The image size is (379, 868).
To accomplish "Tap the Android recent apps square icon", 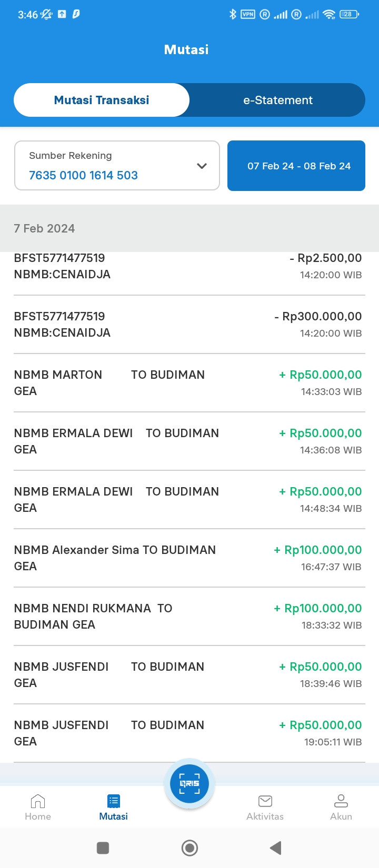I will pyautogui.click(x=103, y=847).
